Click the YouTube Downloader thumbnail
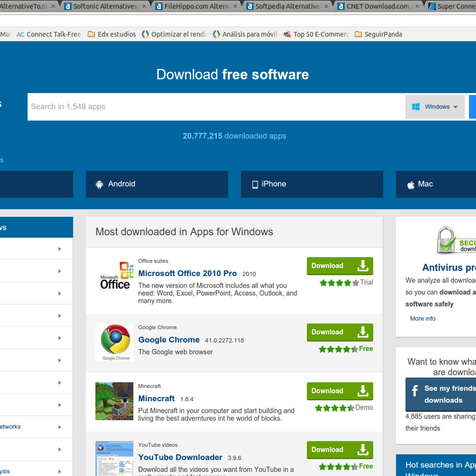This screenshot has width=476, height=476. (115, 458)
